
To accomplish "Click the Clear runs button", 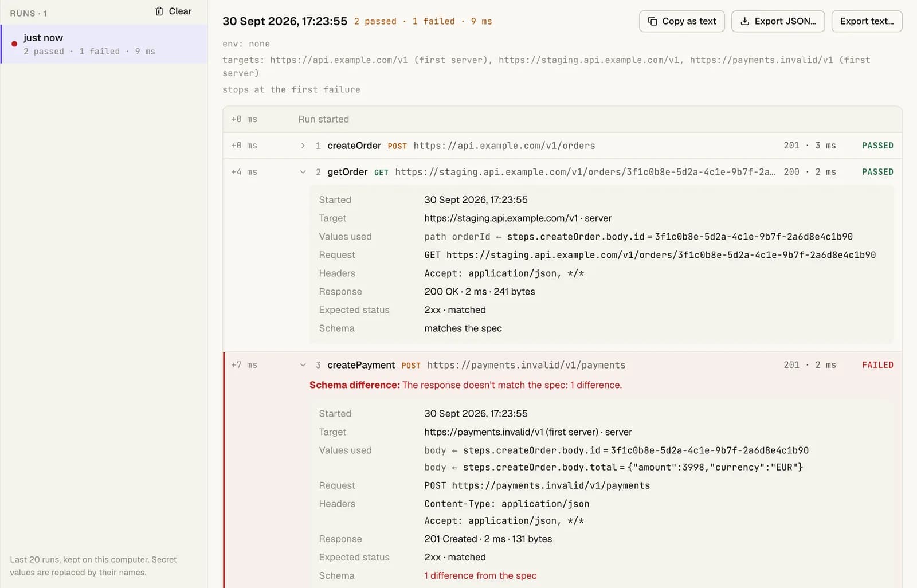I will click(x=173, y=11).
